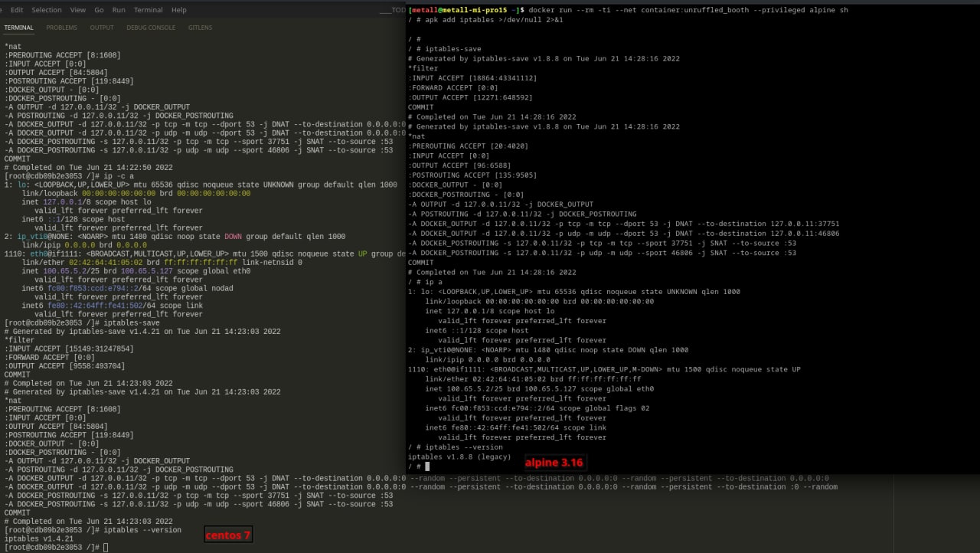Click the 'iptables v1.4.21' output line
This screenshot has width=980, height=553.
pyautogui.click(x=39, y=538)
